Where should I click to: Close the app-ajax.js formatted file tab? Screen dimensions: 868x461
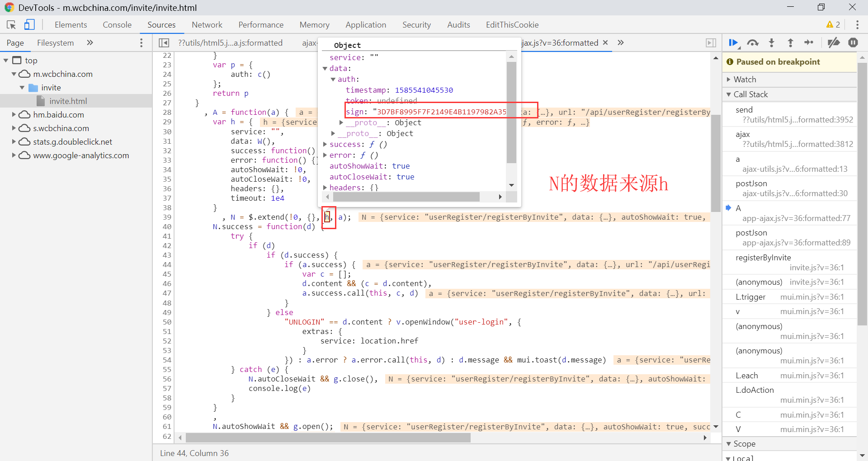coord(605,42)
